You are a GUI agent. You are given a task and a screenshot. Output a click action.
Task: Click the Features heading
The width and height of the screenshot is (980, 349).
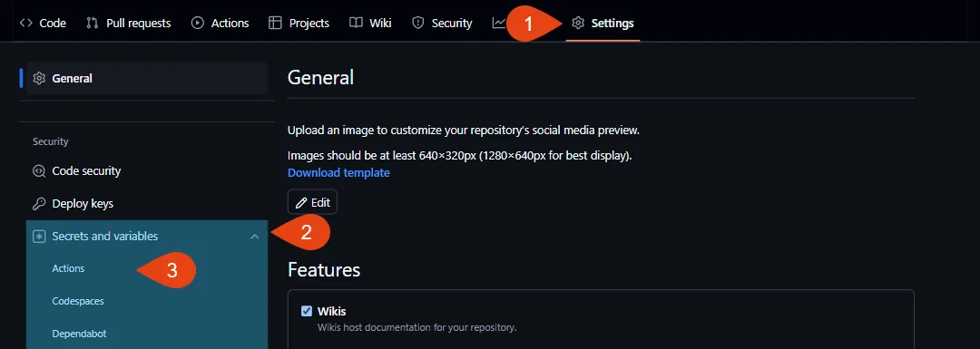click(324, 269)
